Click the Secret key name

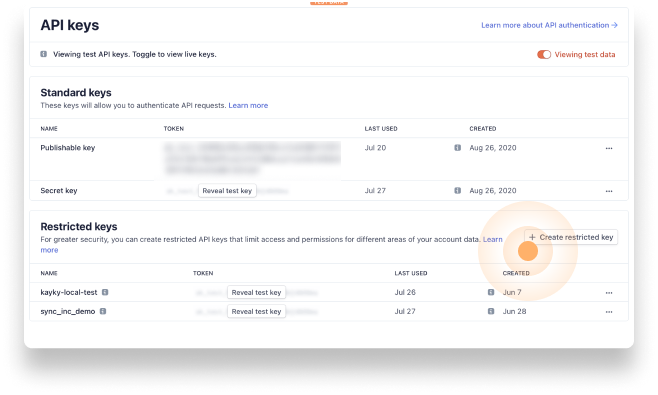(x=59, y=191)
